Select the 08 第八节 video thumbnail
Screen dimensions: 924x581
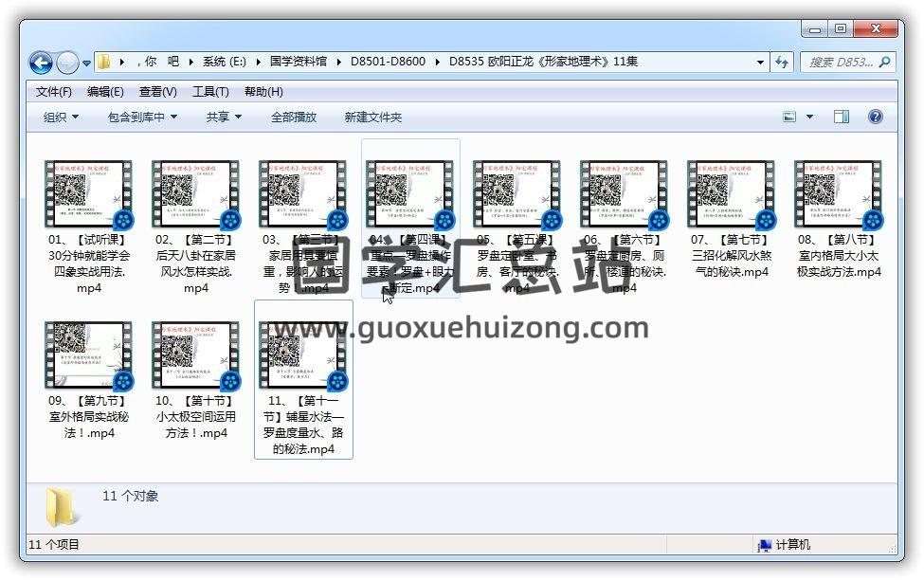[839, 194]
